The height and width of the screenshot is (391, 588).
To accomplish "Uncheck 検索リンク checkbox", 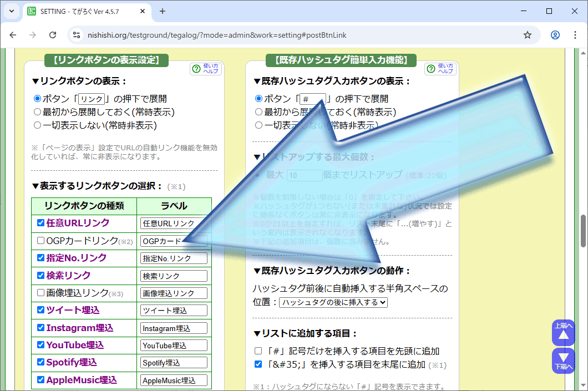I will tap(41, 275).
